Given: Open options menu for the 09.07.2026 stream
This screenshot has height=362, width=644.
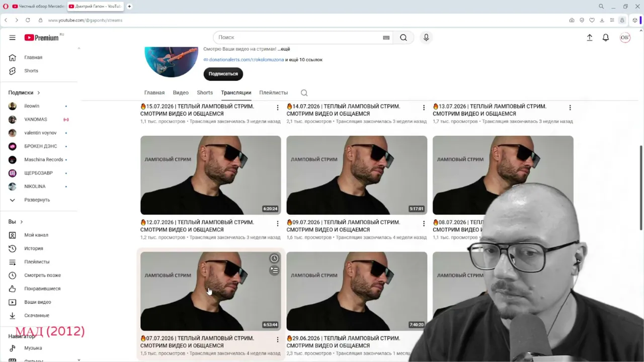Looking at the screenshot, I should (x=424, y=223).
